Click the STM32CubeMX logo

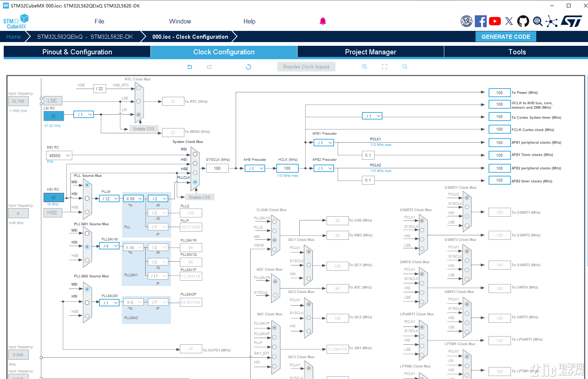point(16,22)
